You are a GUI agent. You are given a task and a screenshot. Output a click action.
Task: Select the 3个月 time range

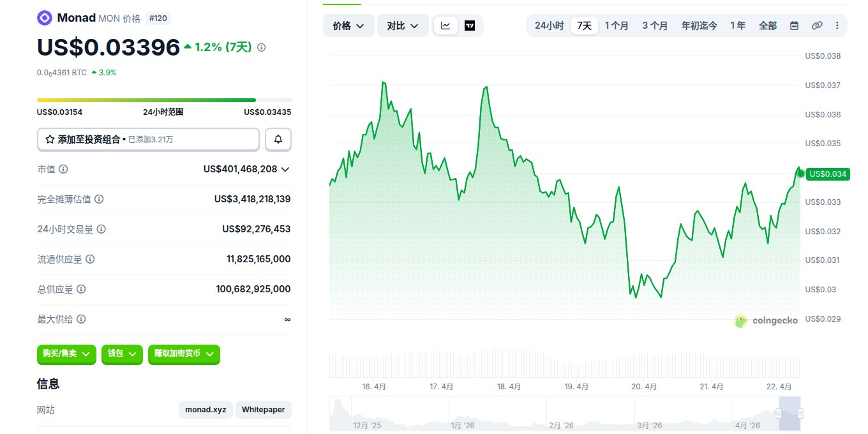[x=655, y=26]
